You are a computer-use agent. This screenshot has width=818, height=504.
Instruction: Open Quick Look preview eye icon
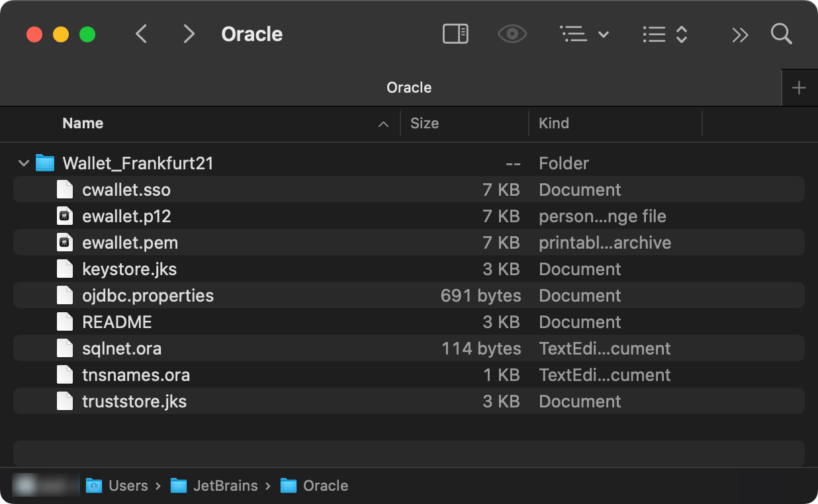[x=512, y=34]
